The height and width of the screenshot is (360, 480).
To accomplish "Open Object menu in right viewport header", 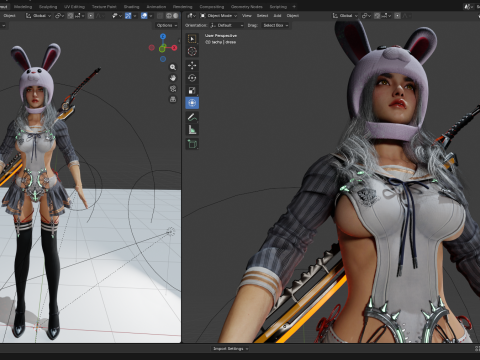I will click(x=293, y=16).
